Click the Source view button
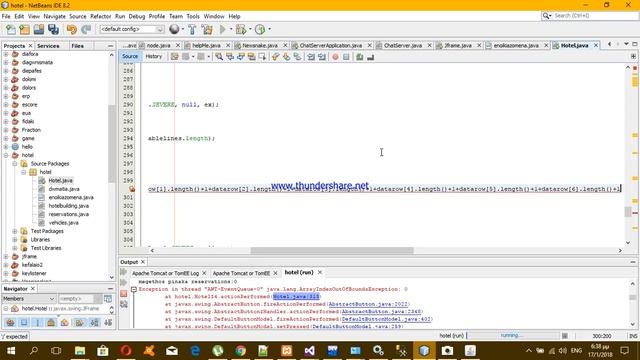This screenshot has height=360, width=640. tap(130, 56)
